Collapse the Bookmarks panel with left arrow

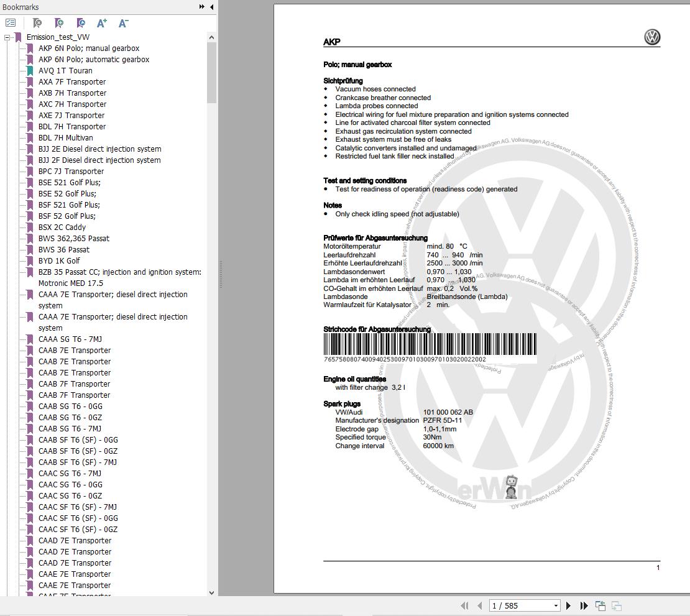tap(212, 7)
